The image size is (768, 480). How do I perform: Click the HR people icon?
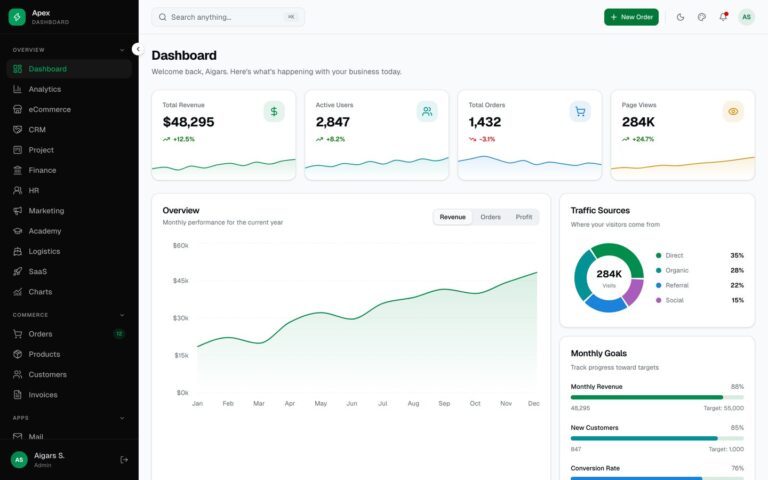point(18,191)
